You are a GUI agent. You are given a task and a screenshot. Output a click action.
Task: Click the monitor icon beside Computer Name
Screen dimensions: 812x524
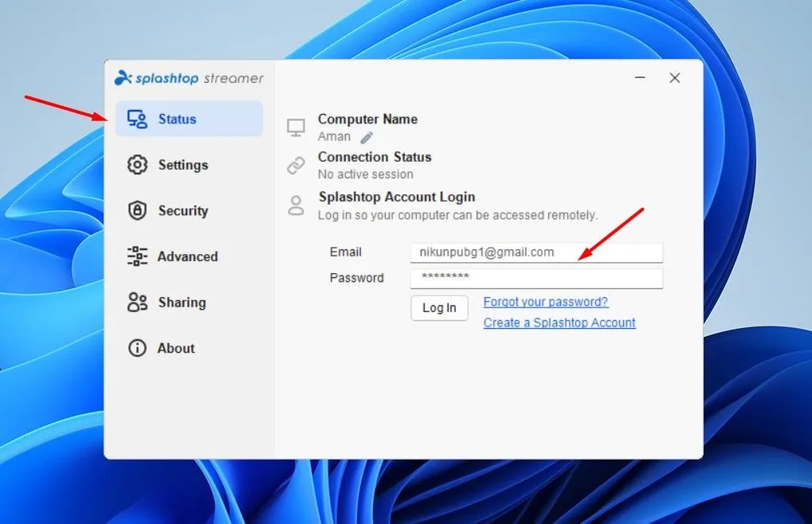coord(296,127)
